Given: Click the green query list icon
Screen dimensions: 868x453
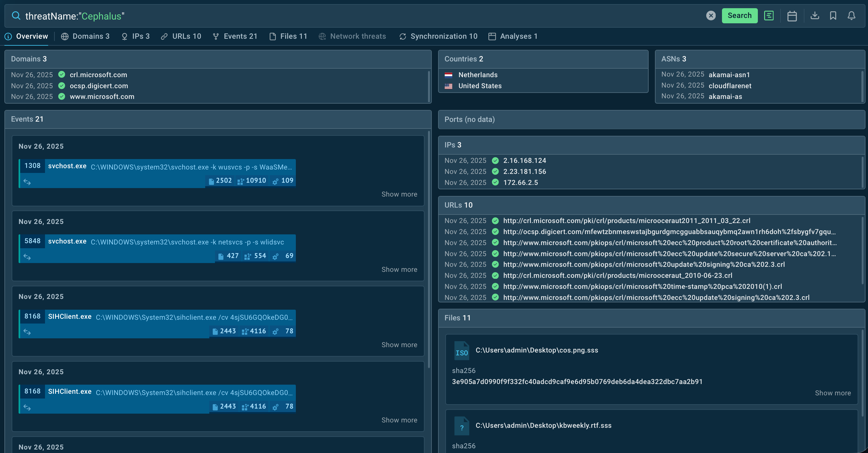Looking at the screenshot, I should 769,15.
